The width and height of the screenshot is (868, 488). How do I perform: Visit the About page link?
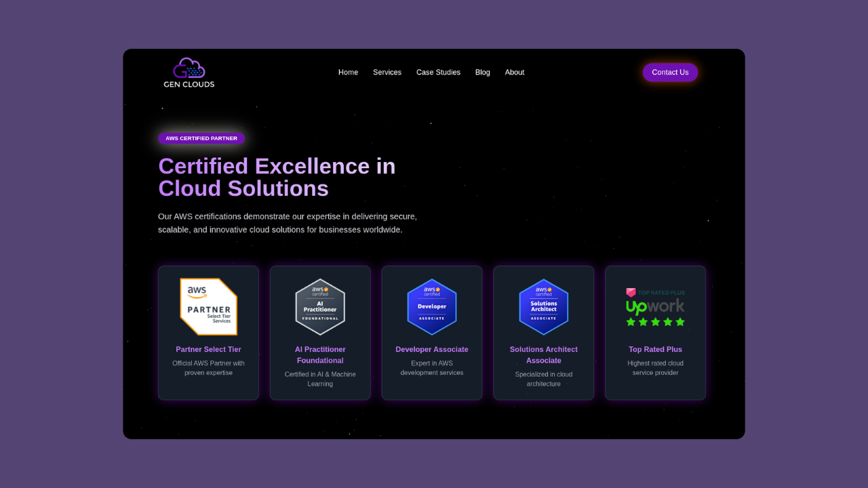click(515, 73)
